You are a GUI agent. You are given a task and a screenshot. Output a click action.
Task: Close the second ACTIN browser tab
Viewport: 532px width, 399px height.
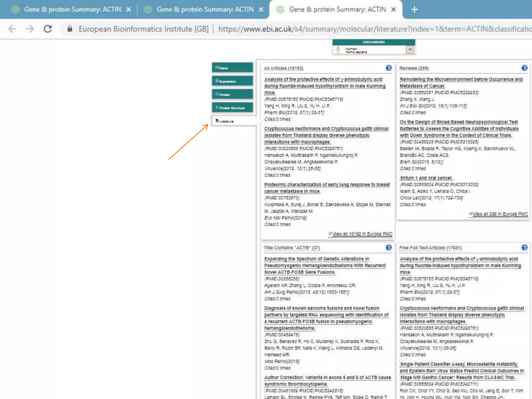pos(261,10)
